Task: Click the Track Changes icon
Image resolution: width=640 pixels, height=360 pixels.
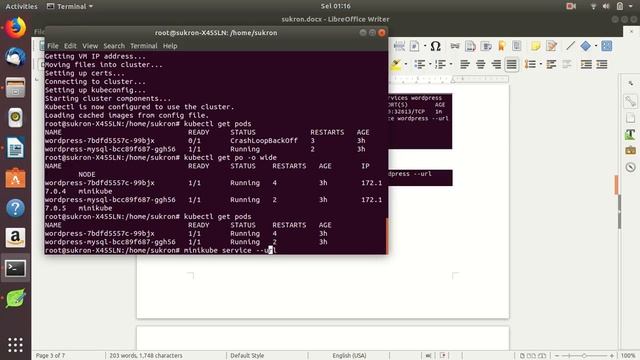Action: 551,46
